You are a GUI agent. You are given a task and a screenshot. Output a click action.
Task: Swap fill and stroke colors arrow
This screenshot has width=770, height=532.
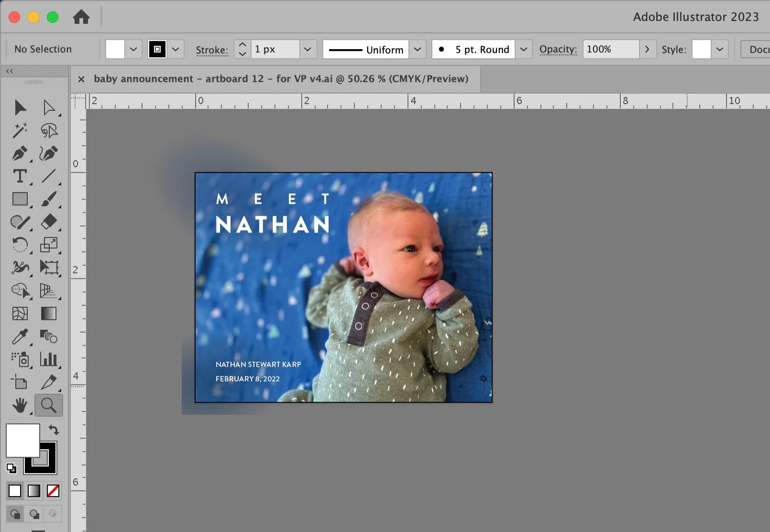tap(54, 430)
